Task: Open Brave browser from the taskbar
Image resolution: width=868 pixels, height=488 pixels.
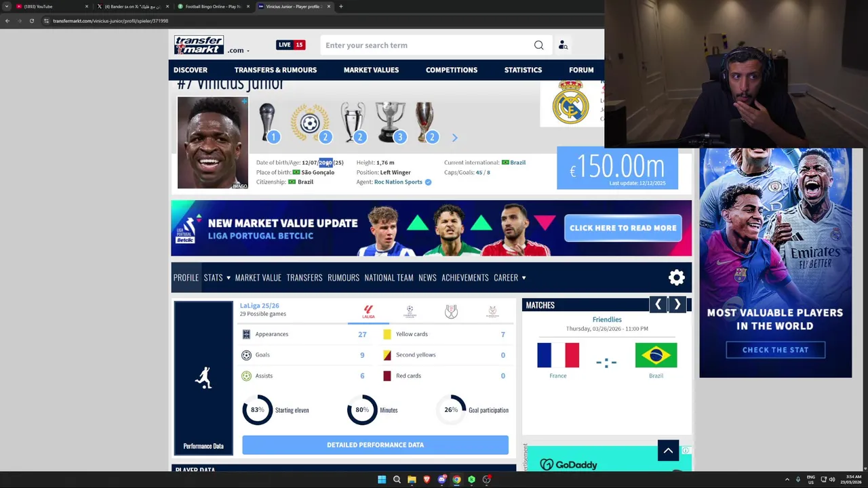Action: [x=427, y=479]
